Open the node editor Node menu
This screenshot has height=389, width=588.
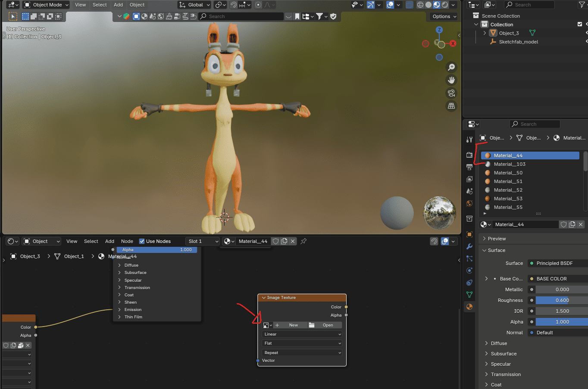click(x=127, y=241)
